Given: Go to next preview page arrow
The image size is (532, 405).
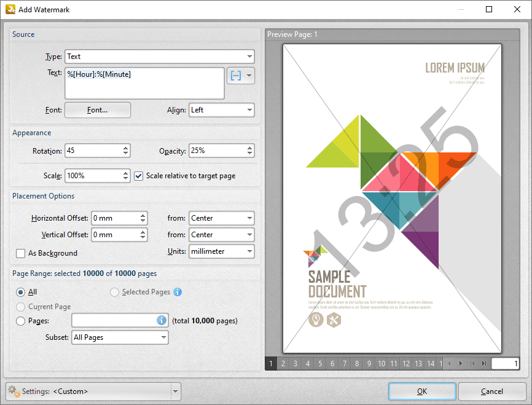Looking at the screenshot, I should click(461, 364).
